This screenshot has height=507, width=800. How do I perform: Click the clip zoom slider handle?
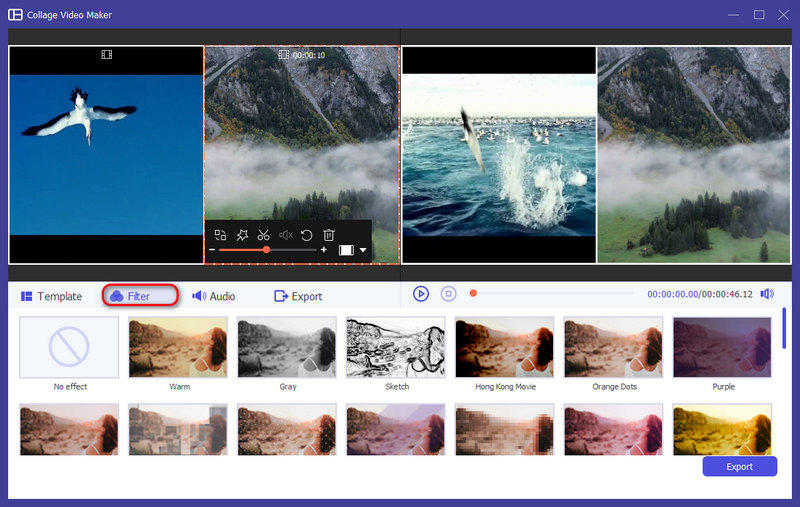coord(266,250)
